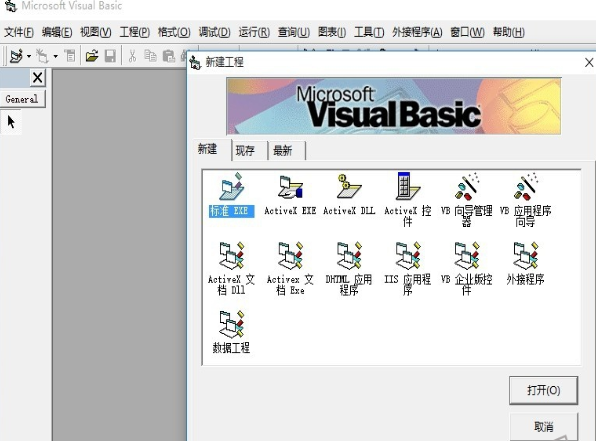Close the 新建工程 dialog
Image resolution: width=596 pixels, height=441 pixels.
point(589,62)
